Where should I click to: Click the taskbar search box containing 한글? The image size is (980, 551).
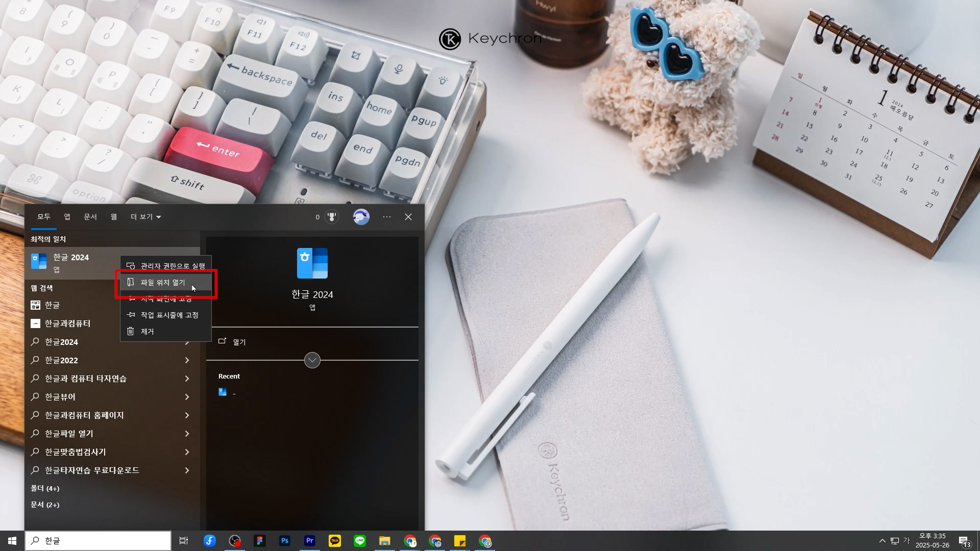(98, 541)
